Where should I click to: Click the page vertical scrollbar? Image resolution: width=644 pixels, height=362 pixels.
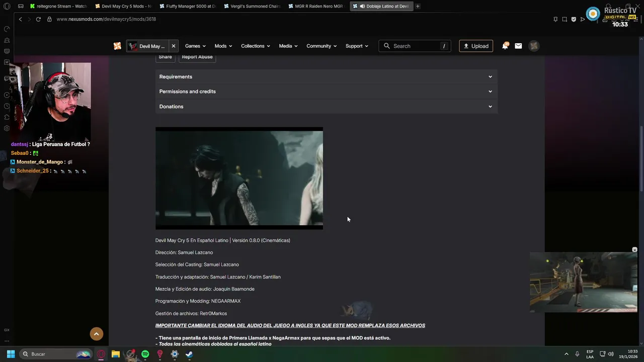[x=641, y=157]
